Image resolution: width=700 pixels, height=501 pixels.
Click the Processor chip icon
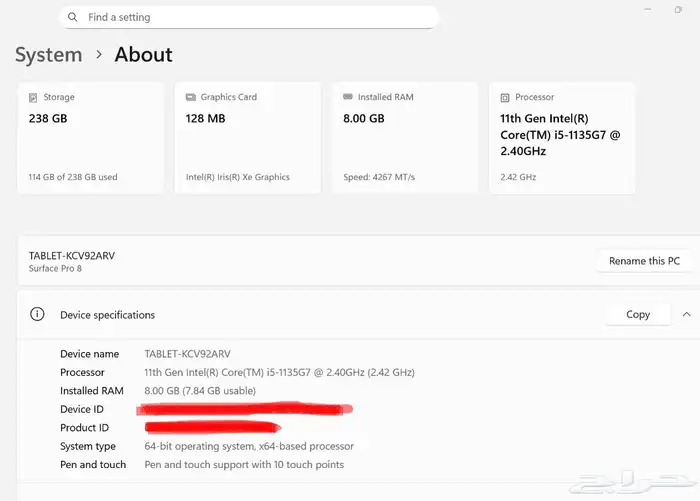(505, 98)
